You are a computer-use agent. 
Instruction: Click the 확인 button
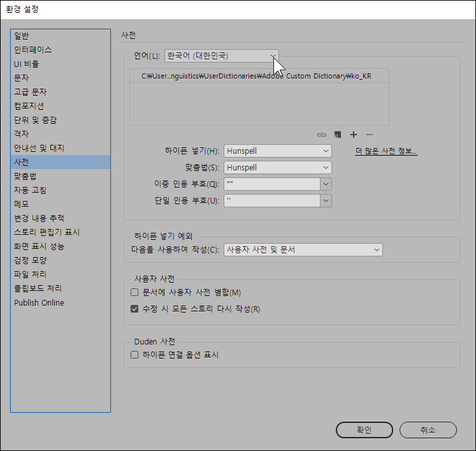tap(364, 430)
